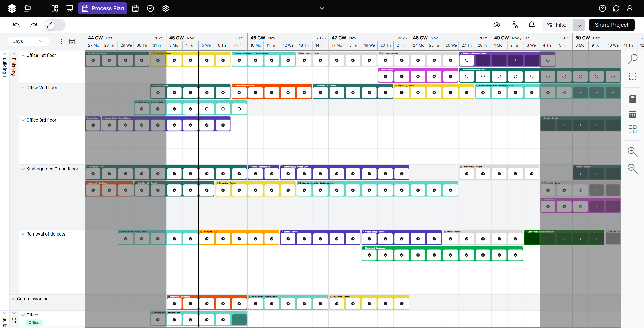Zoom in with the plus magnifier
This screenshot has width=644, height=328.
tap(632, 152)
